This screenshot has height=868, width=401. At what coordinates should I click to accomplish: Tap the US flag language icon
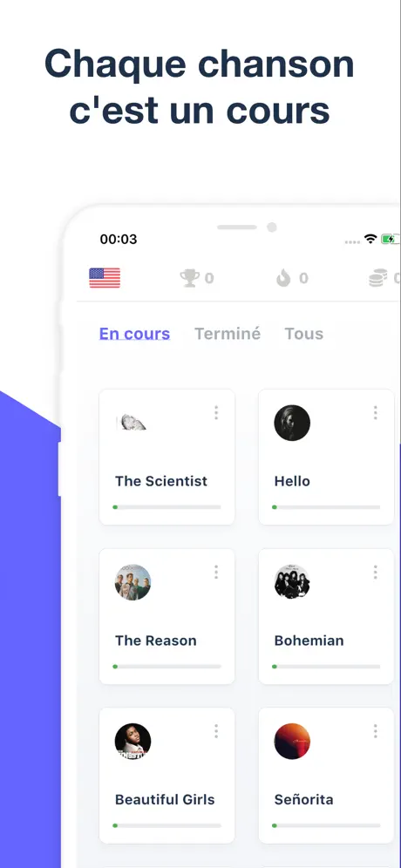click(x=105, y=278)
